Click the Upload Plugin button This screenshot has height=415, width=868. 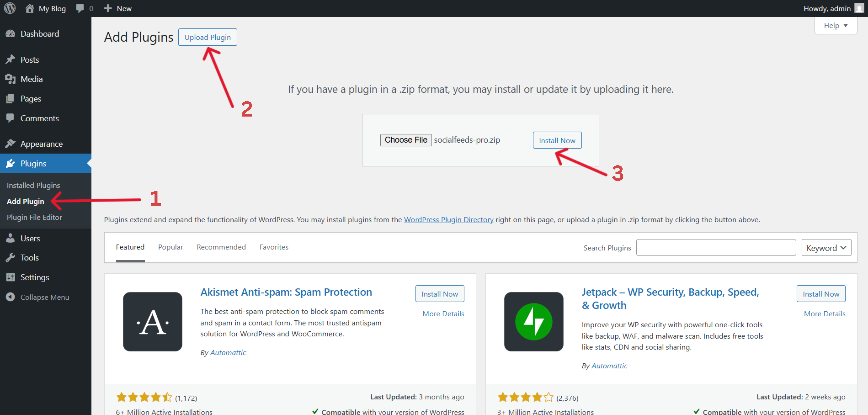pos(208,37)
